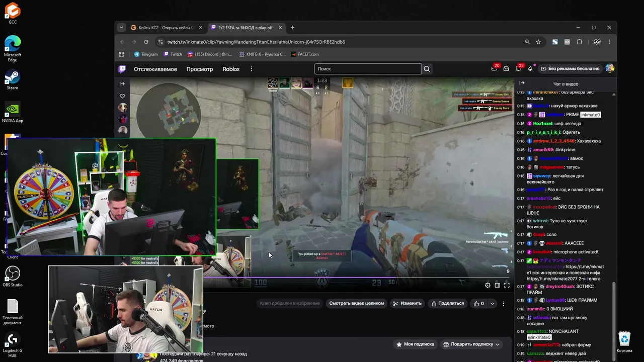
Task: Bookmark this page with star icon
Action: point(538,42)
